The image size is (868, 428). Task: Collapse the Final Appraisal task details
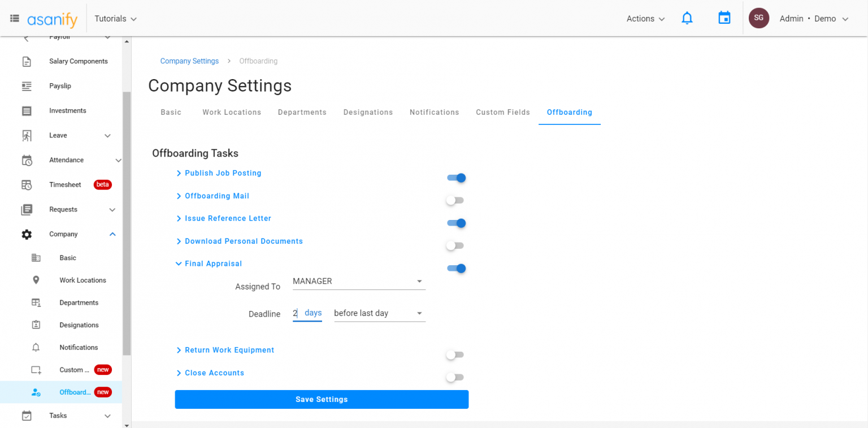(212, 263)
